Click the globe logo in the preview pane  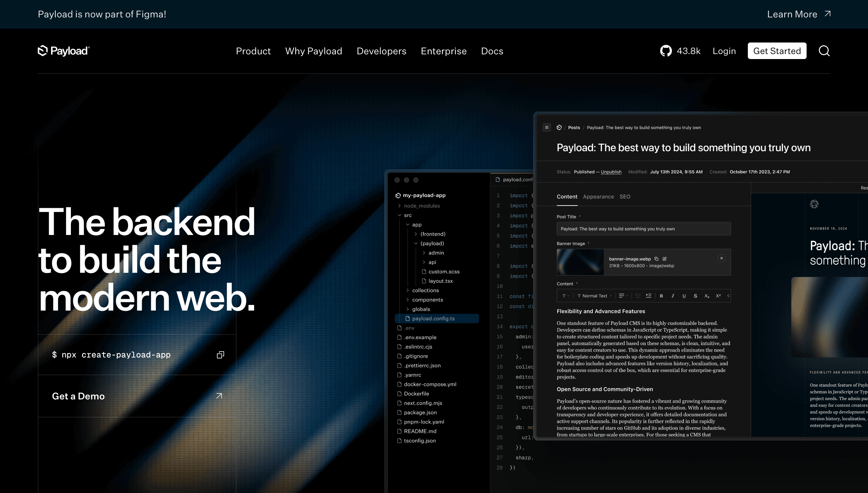point(814,204)
